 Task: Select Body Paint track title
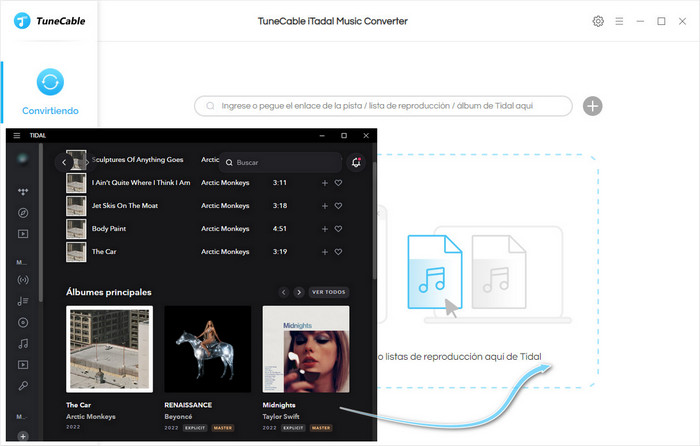109,229
